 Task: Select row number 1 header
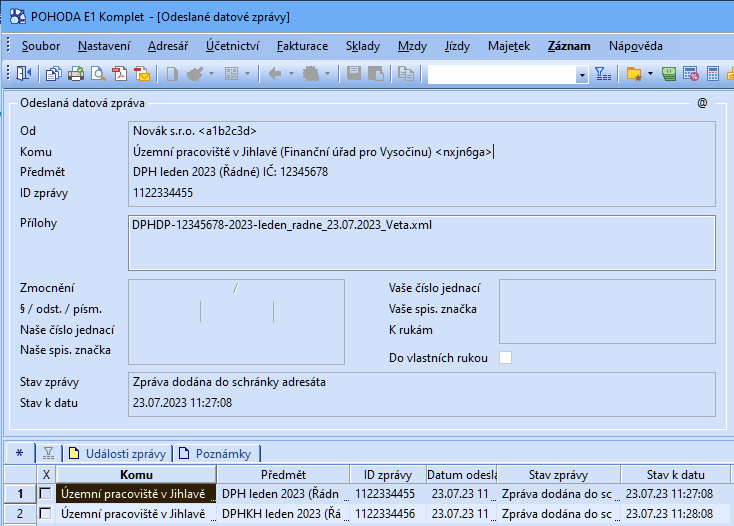[20, 493]
